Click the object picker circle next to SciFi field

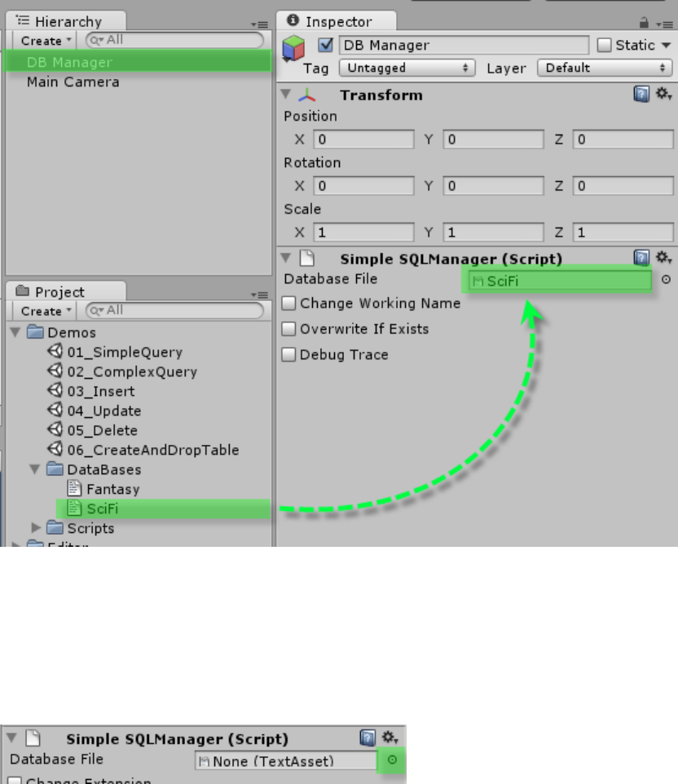[666, 280]
